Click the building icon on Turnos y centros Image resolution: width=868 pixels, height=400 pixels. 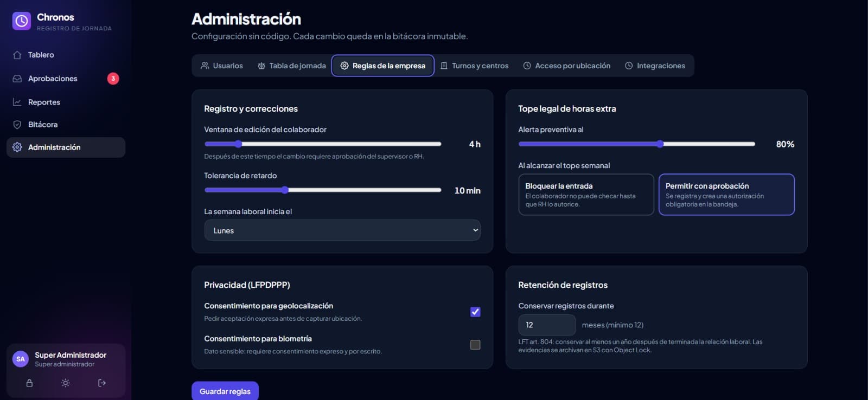444,66
